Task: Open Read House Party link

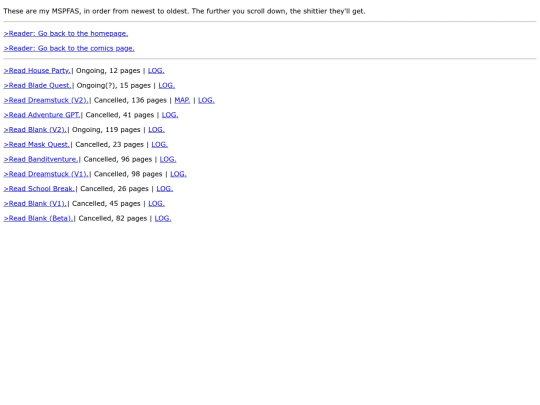Action: click(x=37, y=71)
